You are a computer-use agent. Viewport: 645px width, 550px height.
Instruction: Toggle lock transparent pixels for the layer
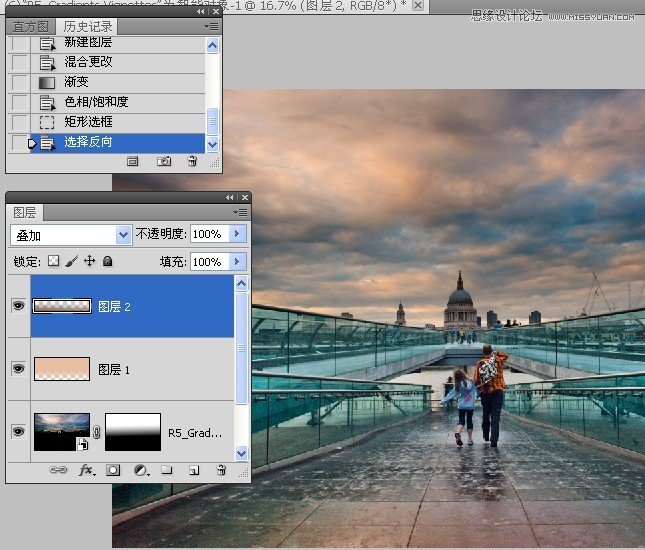[x=54, y=261]
